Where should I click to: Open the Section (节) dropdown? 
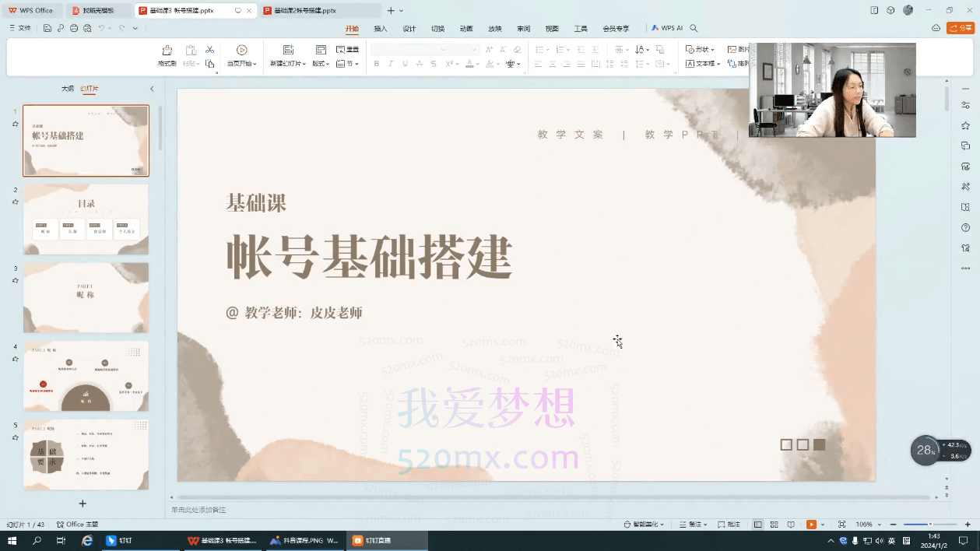(x=347, y=64)
